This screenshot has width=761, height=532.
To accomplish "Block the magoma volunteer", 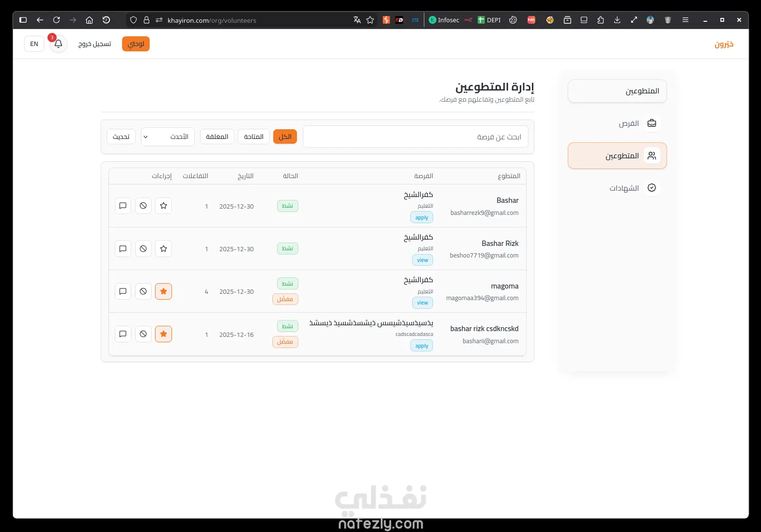I will [x=143, y=291].
